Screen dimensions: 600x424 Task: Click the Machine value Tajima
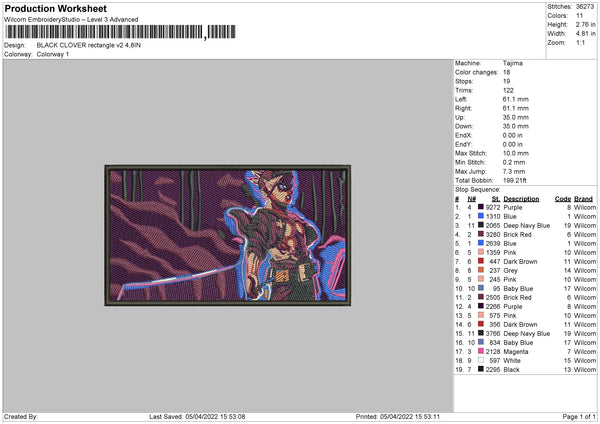point(512,63)
